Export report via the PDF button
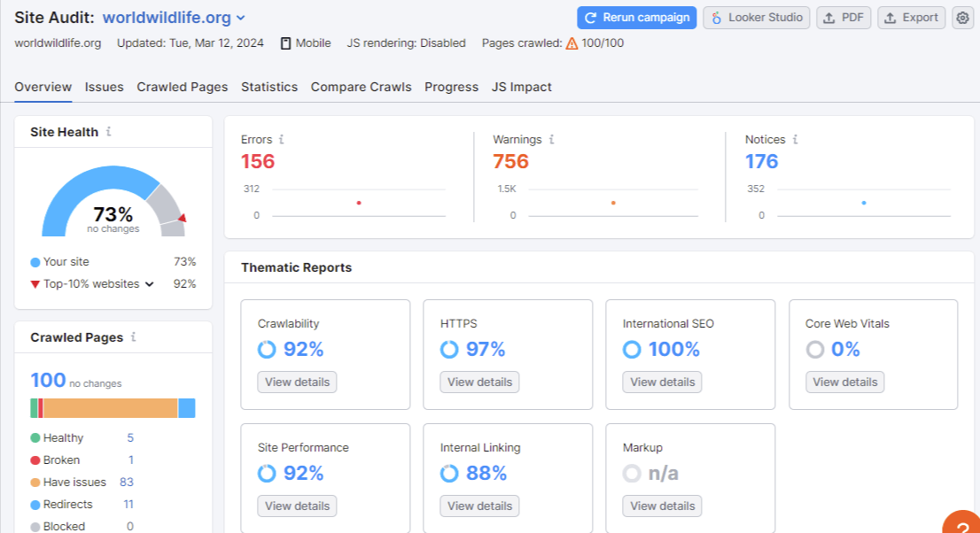Screen dimensions: 980x533 click(x=844, y=18)
